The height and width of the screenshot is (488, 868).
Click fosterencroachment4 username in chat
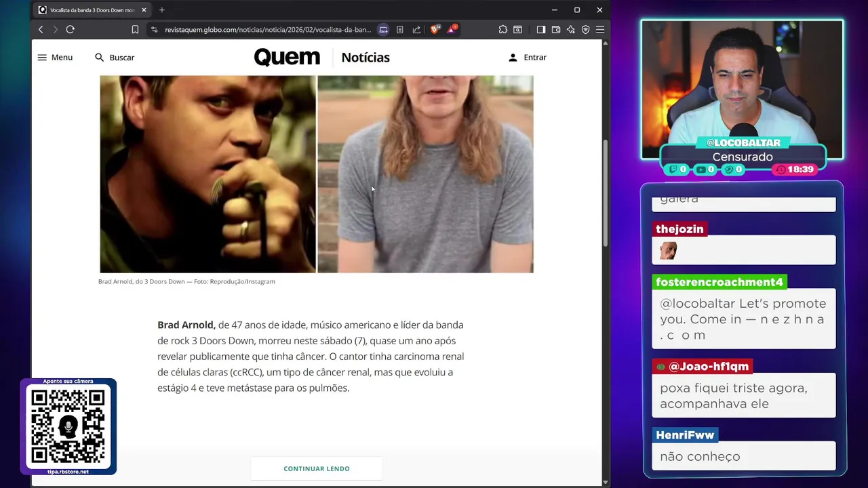point(719,282)
